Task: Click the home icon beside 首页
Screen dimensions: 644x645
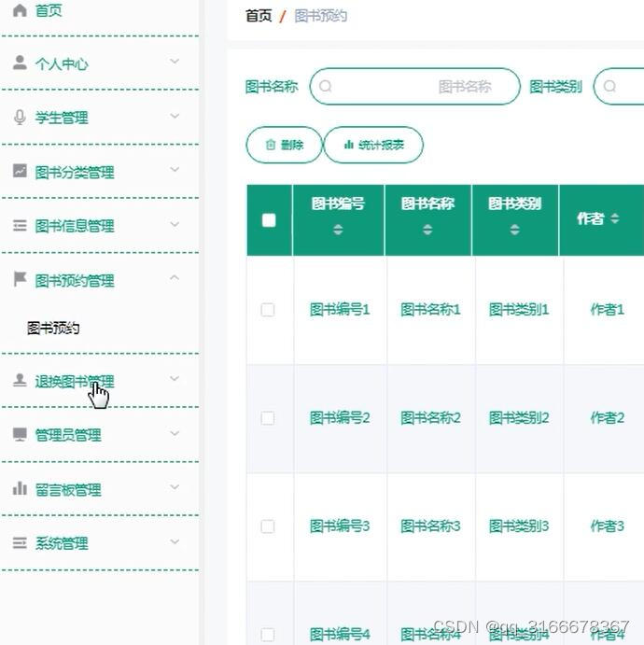Action: (20, 10)
